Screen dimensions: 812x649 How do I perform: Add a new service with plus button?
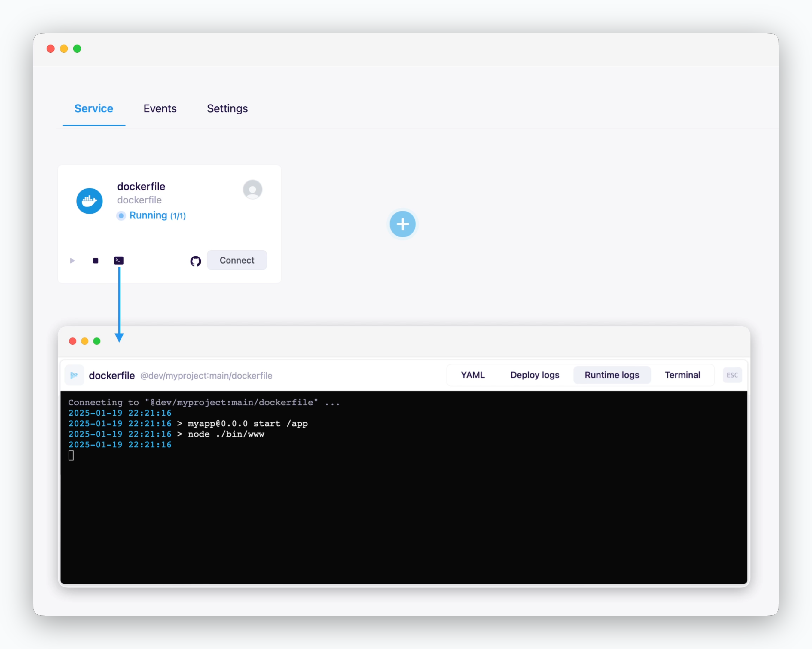click(x=403, y=224)
